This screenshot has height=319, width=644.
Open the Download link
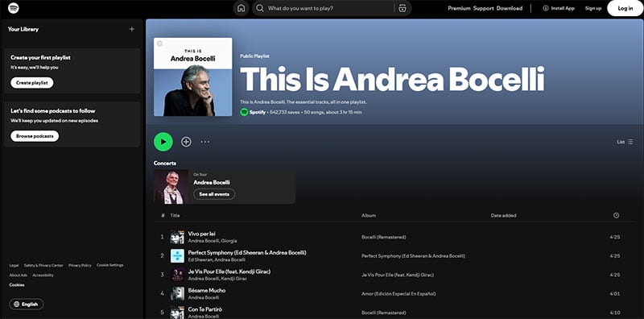[510, 8]
